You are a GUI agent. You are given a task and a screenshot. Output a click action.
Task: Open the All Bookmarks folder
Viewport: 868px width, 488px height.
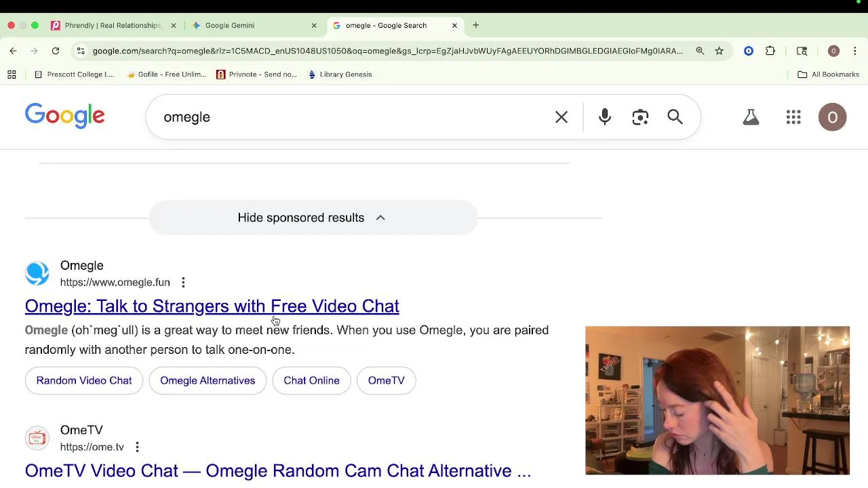(x=829, y=75)
